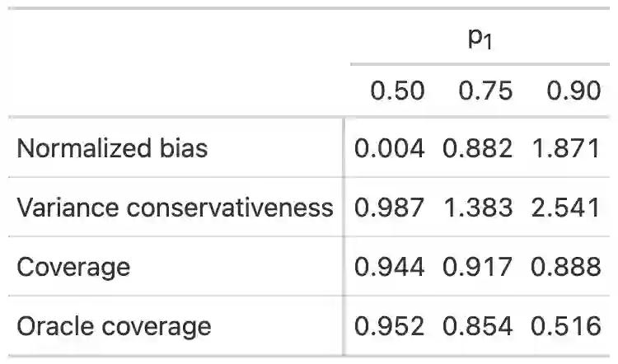This screenshot has width=618, height=364.
Task: Select the cell with value 0.882
Action: (478, 148)
